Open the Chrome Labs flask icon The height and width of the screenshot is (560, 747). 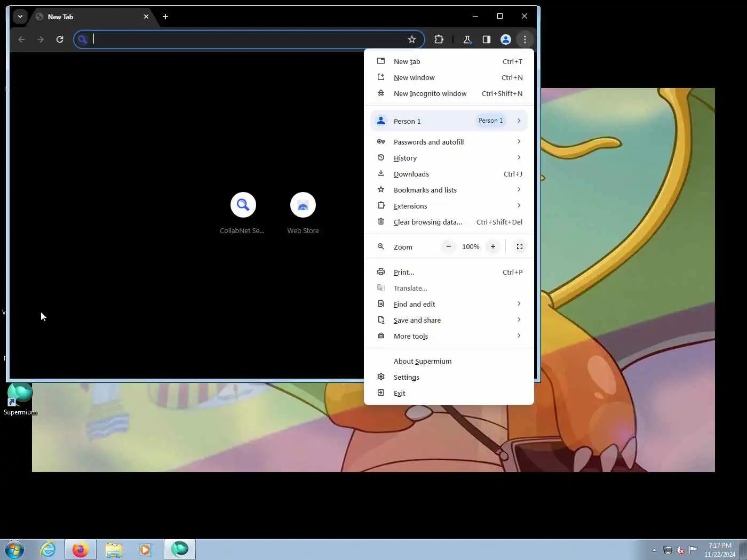467,39
